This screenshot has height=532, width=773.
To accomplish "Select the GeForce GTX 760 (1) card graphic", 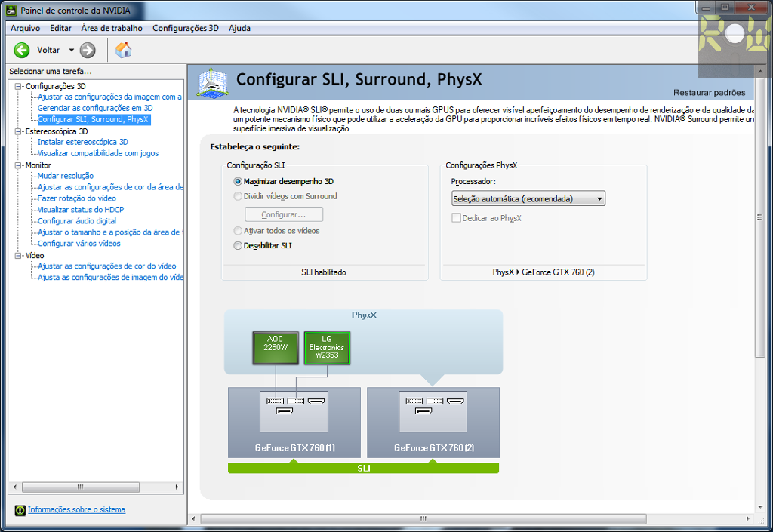I will [x=294, y=422].
